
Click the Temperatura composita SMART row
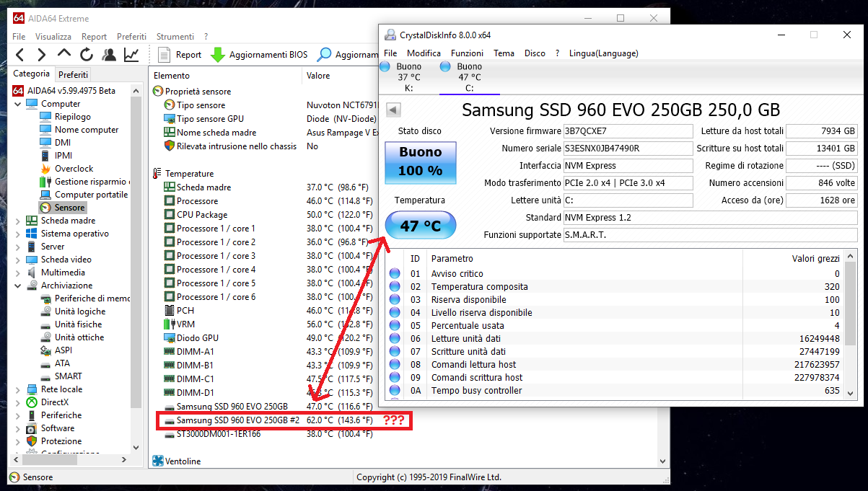[614, 287]
